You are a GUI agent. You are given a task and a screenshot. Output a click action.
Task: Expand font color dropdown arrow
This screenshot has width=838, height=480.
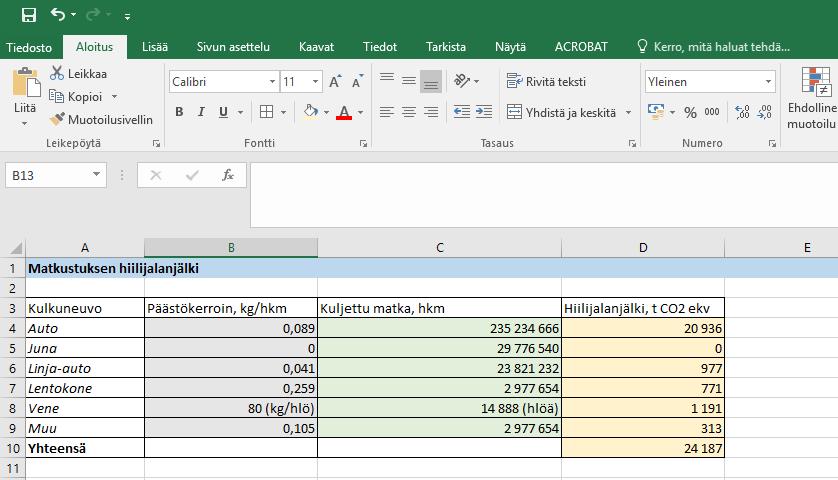(x=361, y=112)
